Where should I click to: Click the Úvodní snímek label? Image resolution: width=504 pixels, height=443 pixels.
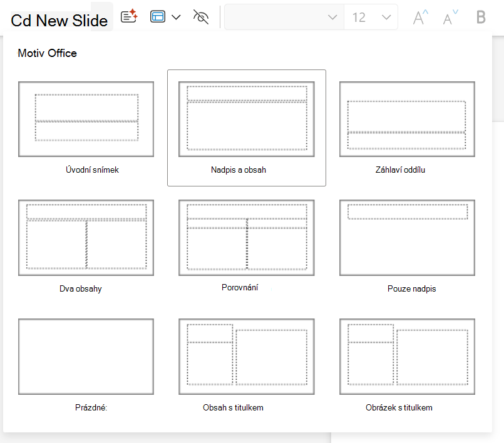click(x=92, y=170)
